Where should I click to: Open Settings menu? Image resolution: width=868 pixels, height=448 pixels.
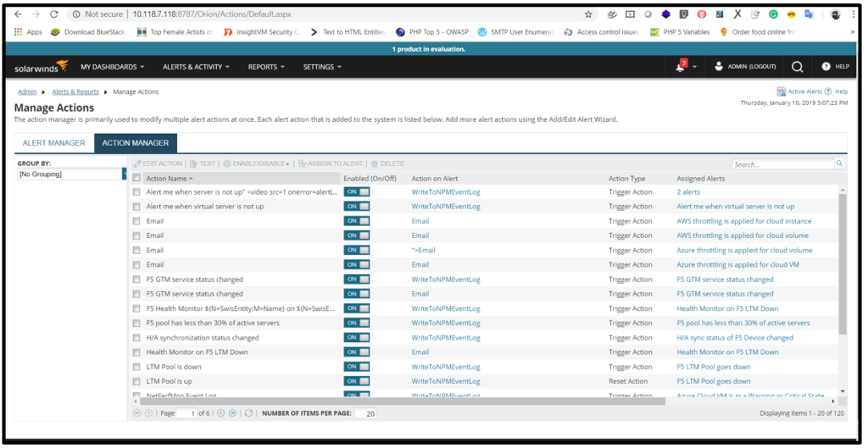point(322,67)
